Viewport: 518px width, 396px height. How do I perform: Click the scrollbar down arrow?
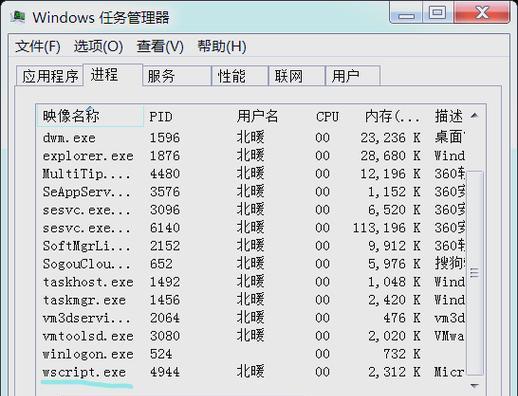[x=474, y=386]
